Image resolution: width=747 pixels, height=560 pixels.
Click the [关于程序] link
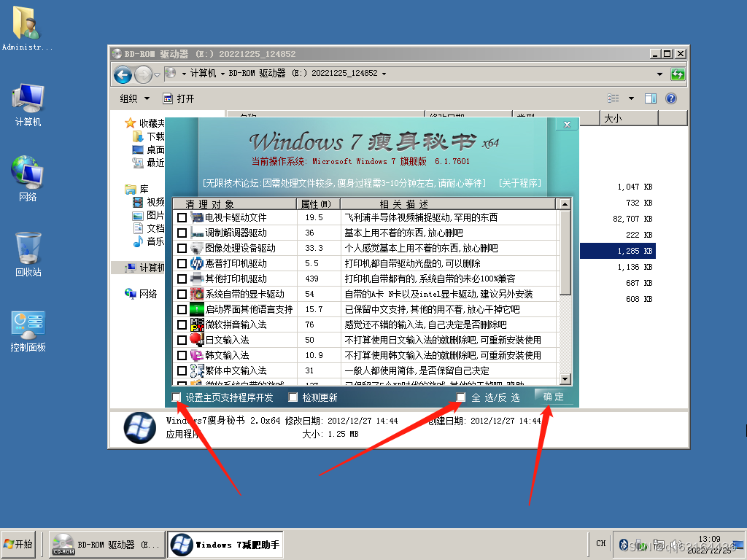519,183
